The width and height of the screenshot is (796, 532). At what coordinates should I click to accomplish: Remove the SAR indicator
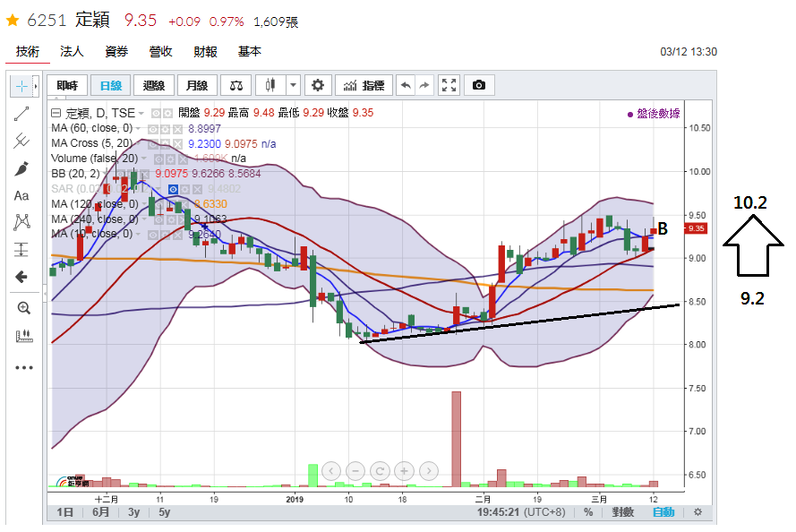point(197,189)
